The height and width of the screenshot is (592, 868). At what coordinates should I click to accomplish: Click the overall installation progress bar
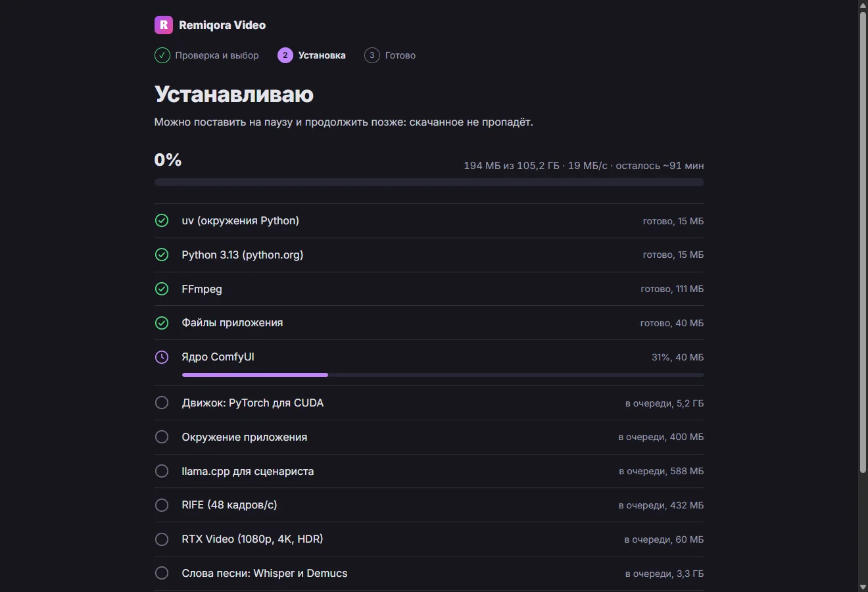(429, 182)
